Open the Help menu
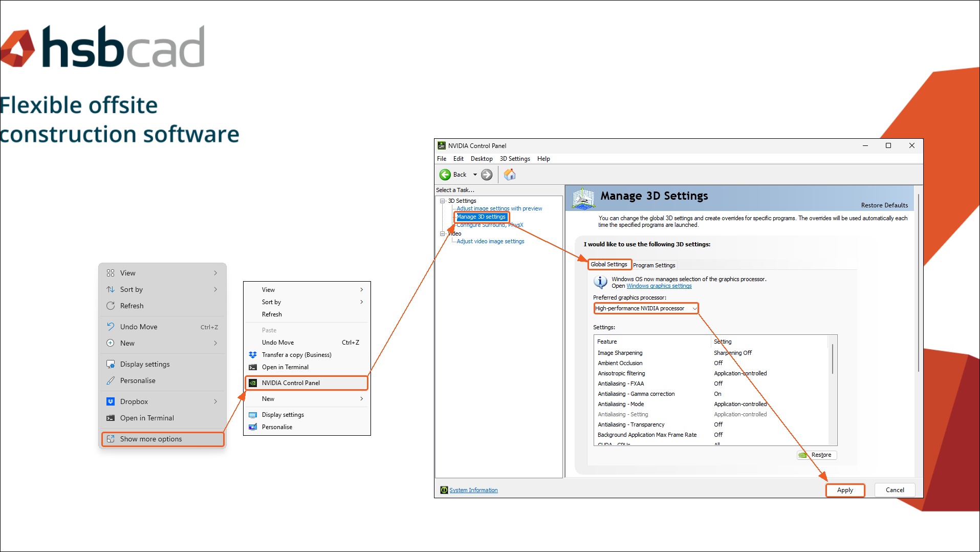Screen dimensions: 980x552 (x=543, y=159)
